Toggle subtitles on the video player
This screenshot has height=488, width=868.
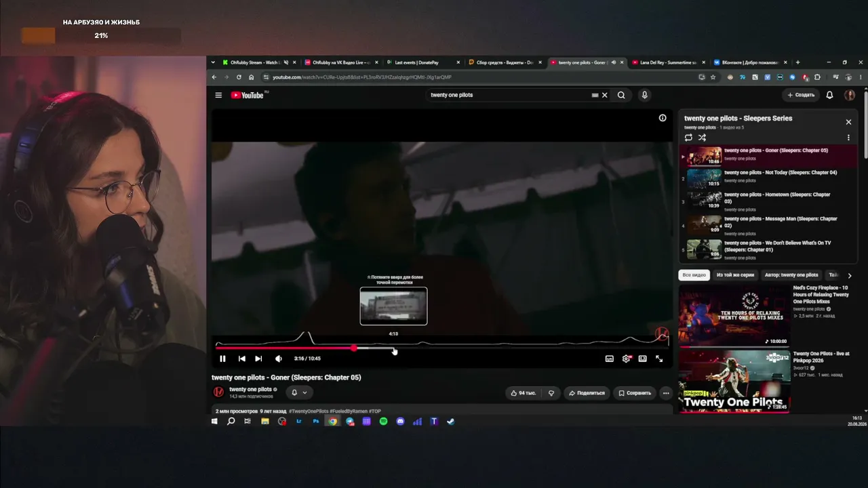coord(609,359)
